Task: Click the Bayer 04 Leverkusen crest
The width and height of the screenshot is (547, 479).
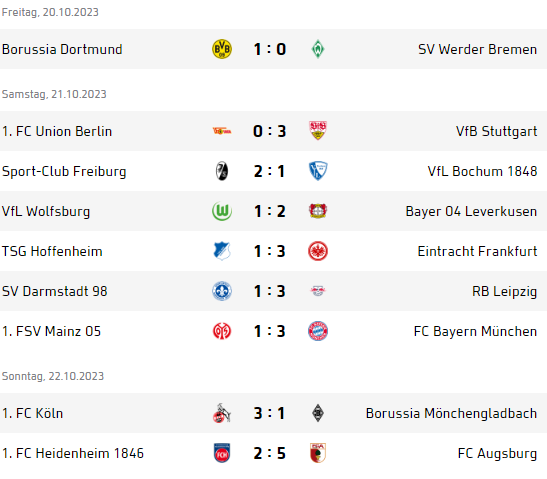Action: pos(318,211)
